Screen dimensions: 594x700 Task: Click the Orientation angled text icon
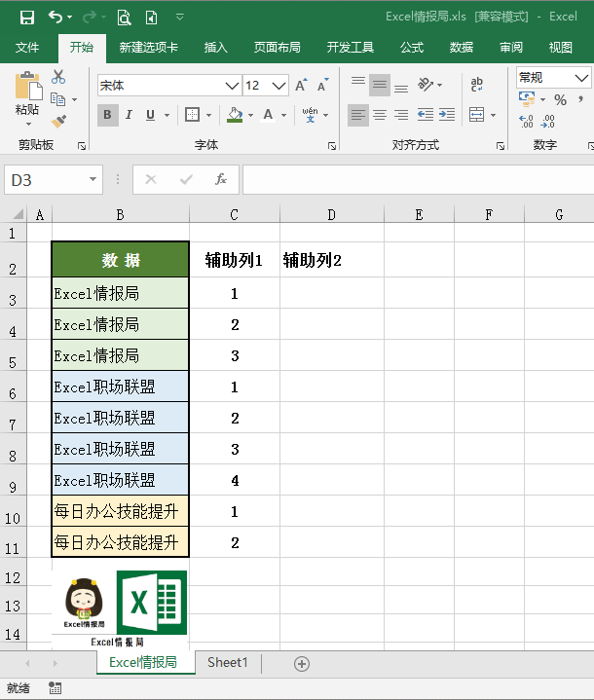tap(426, 84)
